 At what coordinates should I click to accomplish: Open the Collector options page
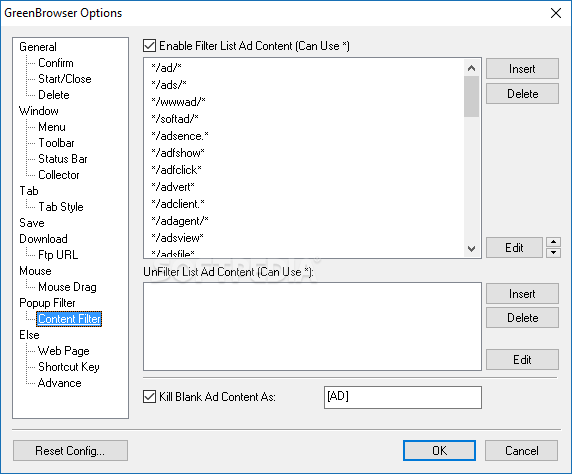58,175
